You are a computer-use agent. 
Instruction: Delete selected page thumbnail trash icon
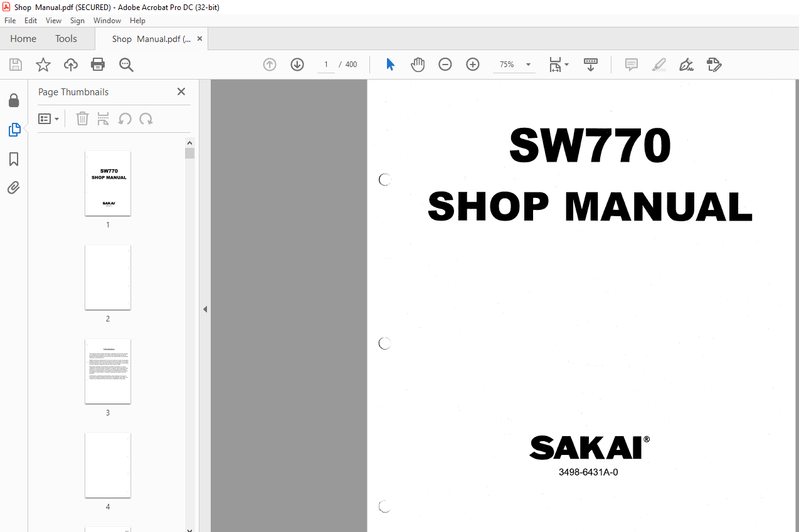click(x=82, y=118)
